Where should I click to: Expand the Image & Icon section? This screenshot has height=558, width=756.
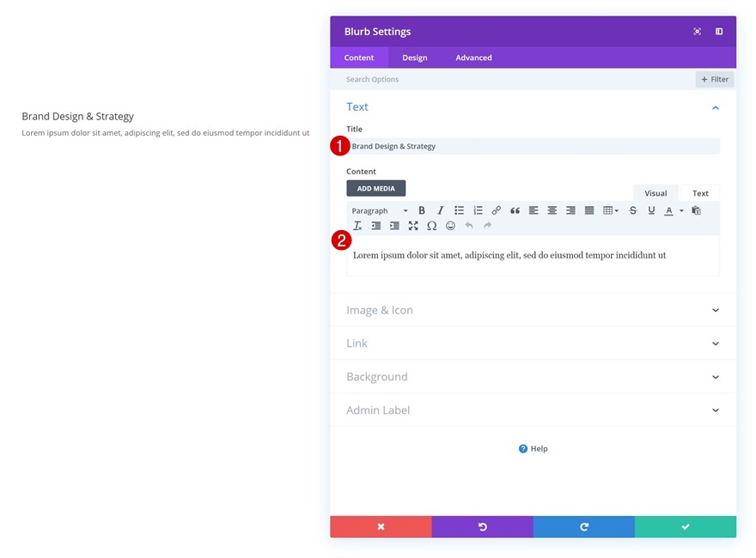click(x=533, y=310)
